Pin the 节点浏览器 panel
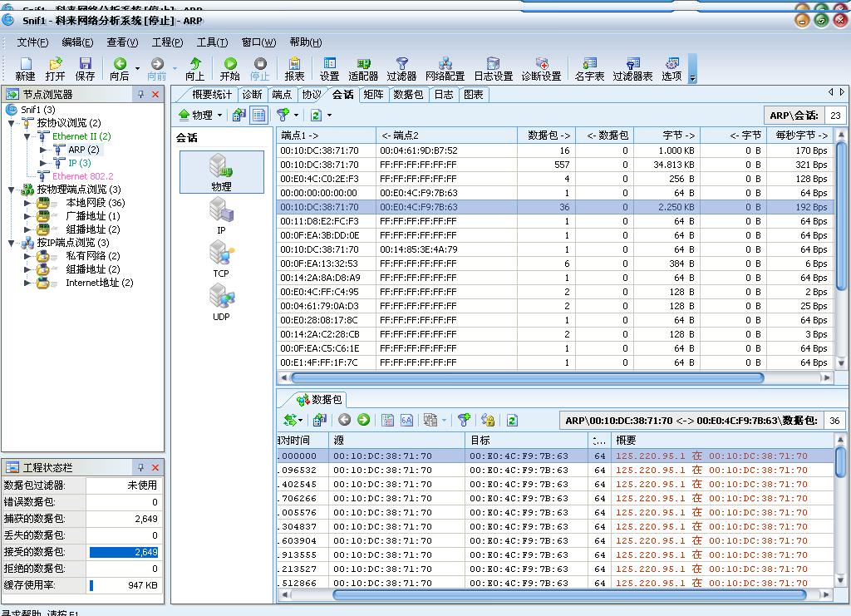This screenshot has height=616, width=851. (x=141, y=95)
